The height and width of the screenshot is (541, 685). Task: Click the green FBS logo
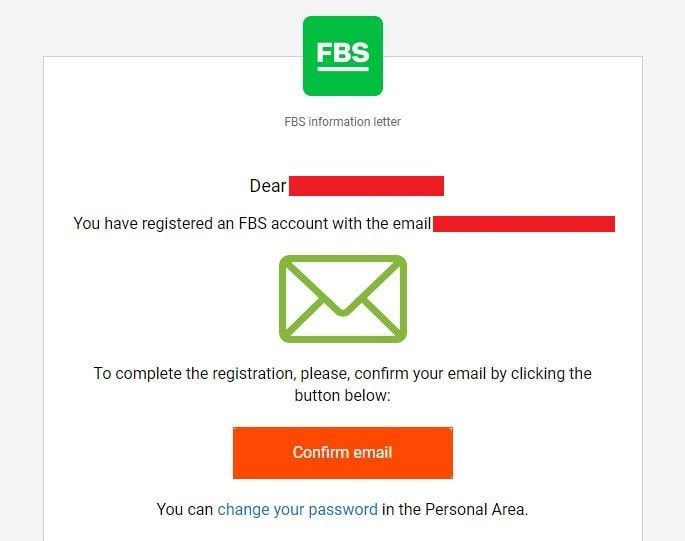click(x=342, y=56)
